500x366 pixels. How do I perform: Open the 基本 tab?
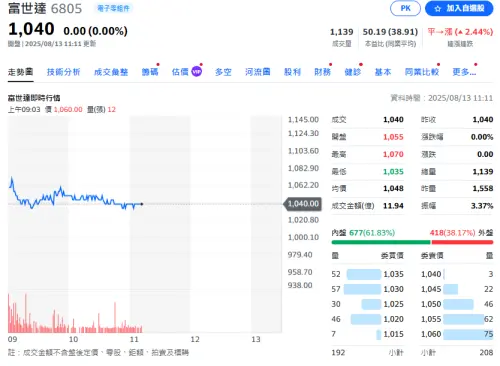[x=383, y=72]
